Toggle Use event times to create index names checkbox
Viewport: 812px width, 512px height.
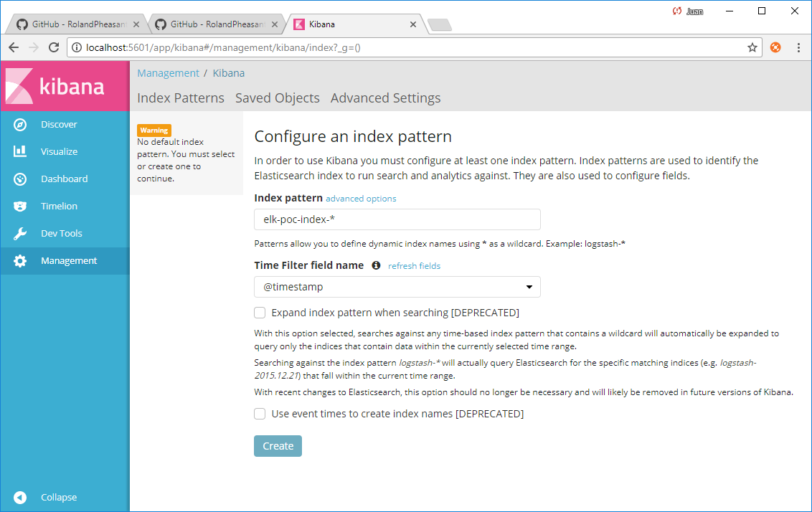tap(260, 414)
